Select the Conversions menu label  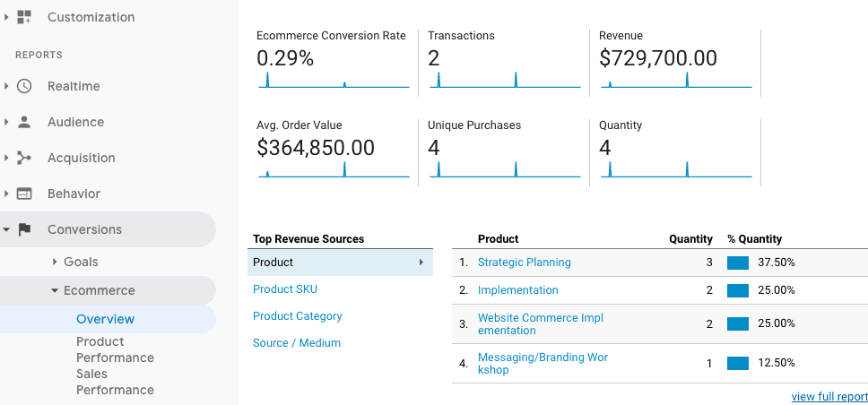[x=84, y=229]
